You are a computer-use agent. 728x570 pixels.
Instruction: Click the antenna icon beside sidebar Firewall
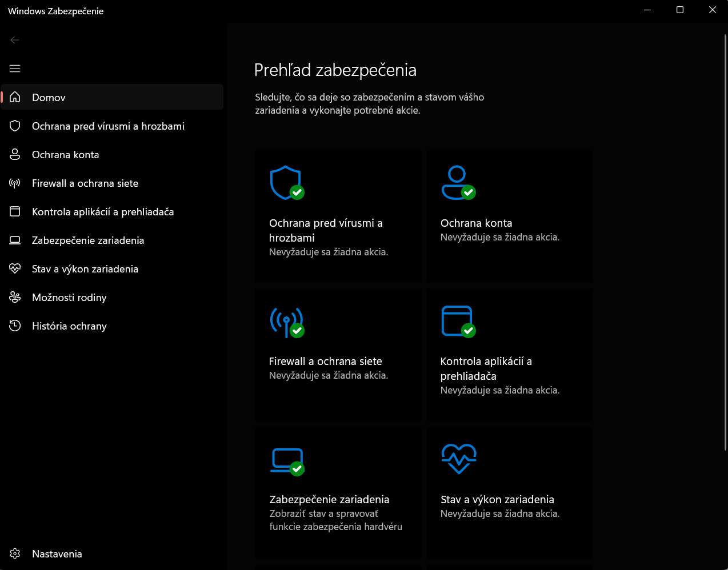(15, 183)
